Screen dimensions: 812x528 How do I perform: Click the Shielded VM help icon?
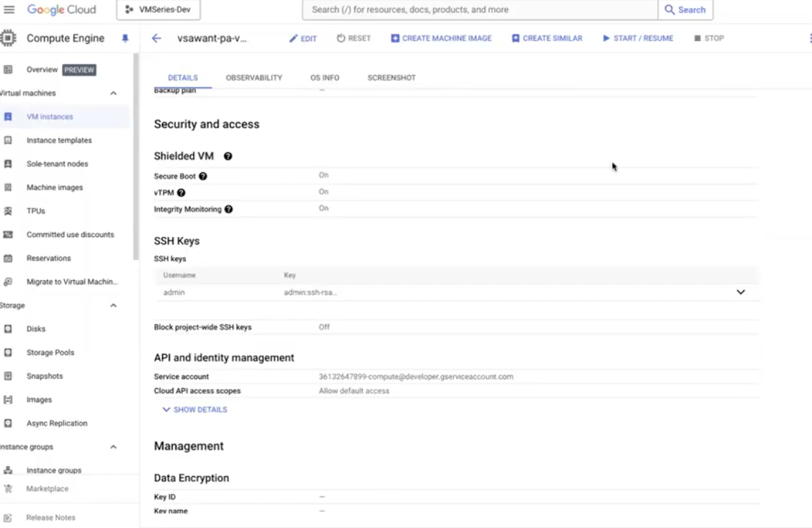tap(228, 156)
